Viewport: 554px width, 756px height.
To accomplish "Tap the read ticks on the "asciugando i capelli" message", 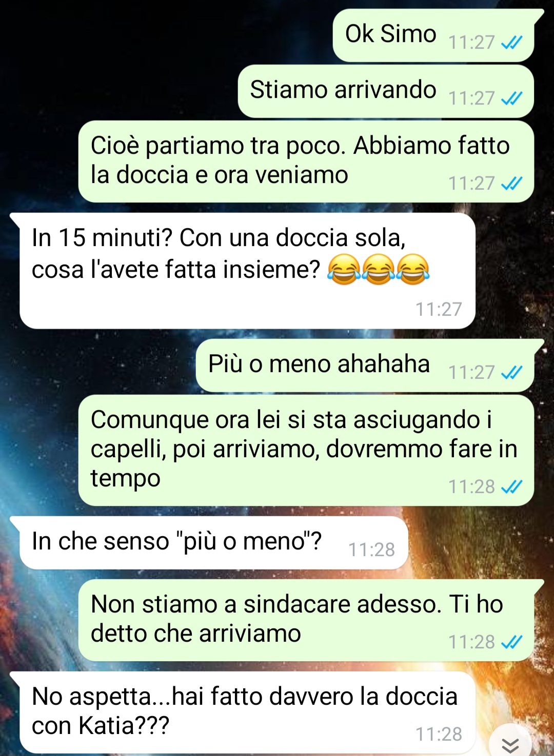I will click(x=511, y=487).
